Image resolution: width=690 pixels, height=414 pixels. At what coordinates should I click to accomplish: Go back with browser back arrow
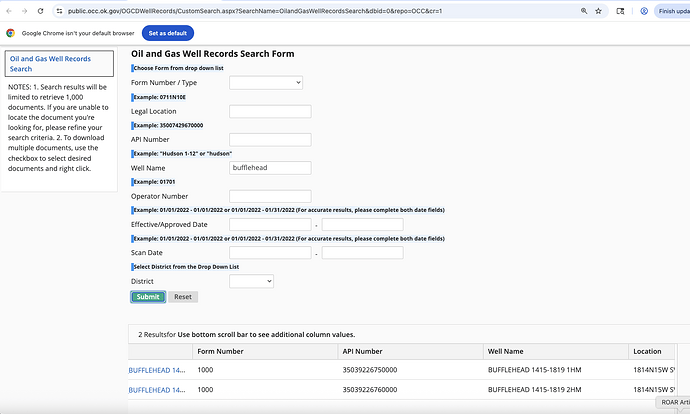click(x=9, y=11)
